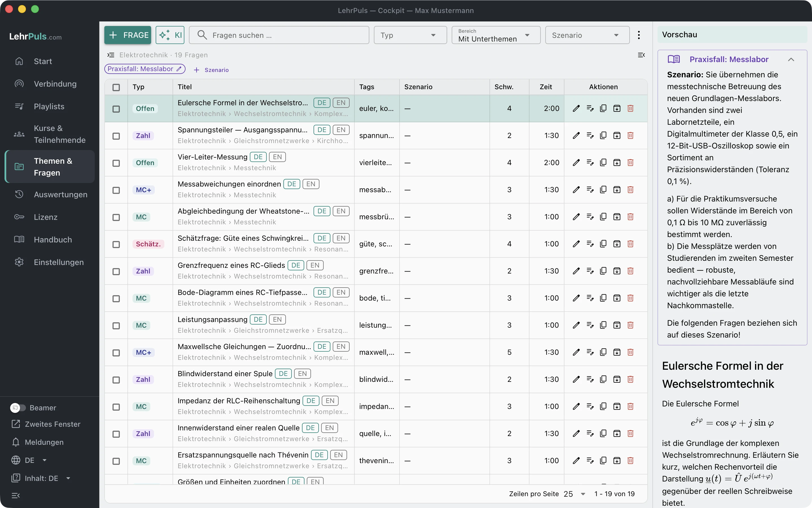The image size is (812, 508).
Task: Select all questions with header checkbox
Action: tap(116, 87)
